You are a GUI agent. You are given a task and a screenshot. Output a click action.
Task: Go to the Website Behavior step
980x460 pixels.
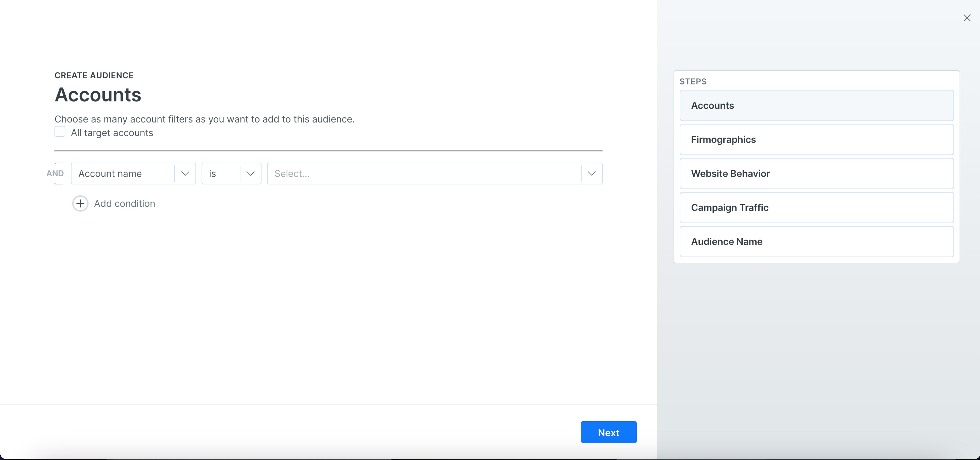click(x=817, y=174)
